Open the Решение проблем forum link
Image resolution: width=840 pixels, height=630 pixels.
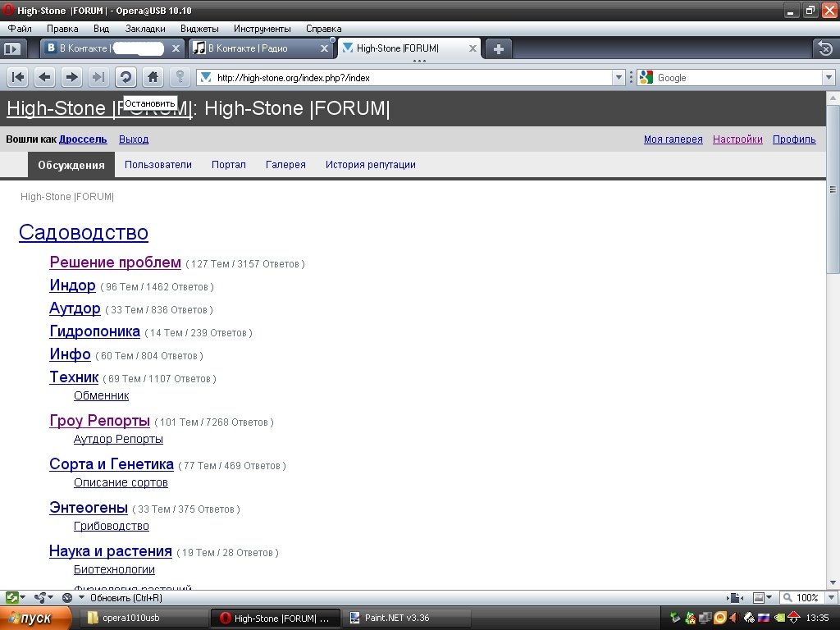click(x=115, y=262)
